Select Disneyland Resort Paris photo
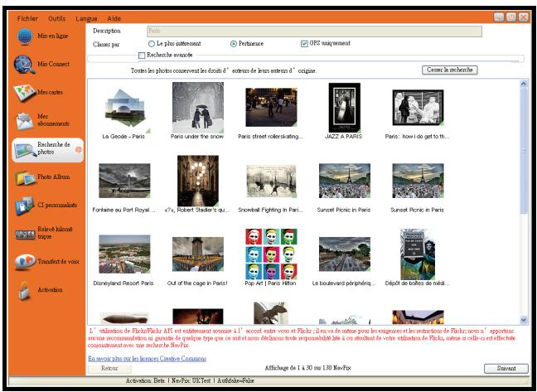The width and height of the screenshot is (537, 392). pos(124,254)
